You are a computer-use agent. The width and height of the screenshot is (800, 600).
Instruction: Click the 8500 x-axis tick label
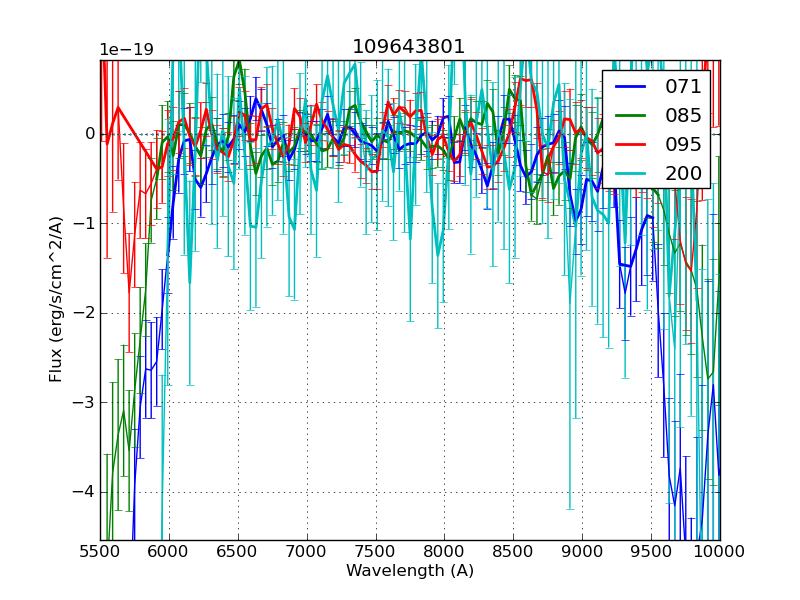[x=514, y=551]
